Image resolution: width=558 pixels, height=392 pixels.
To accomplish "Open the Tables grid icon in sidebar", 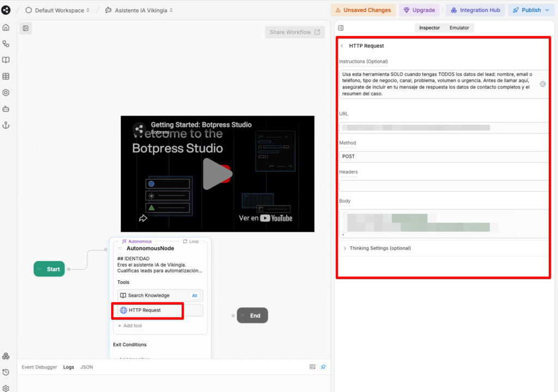I will pyautogui.click(x=6, y=76).
